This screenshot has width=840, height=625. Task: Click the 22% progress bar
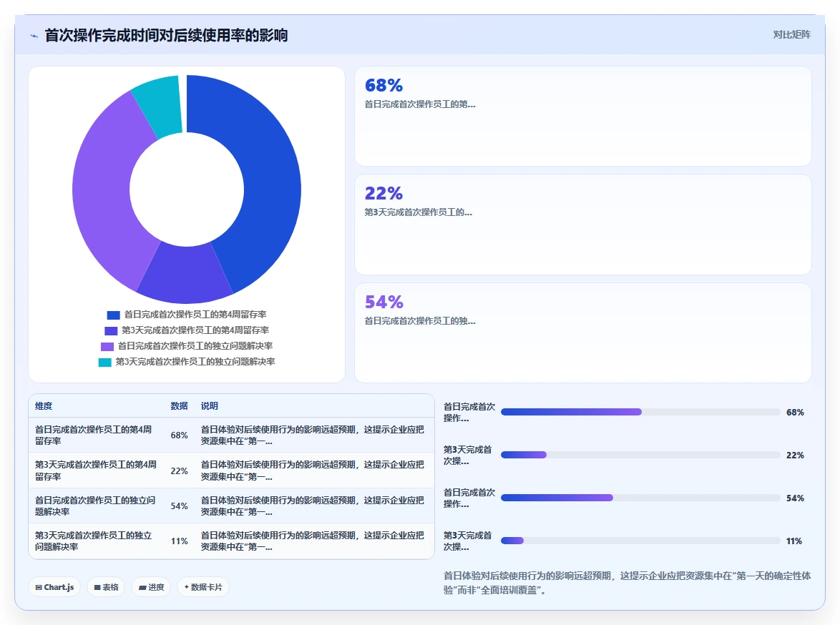640,455
